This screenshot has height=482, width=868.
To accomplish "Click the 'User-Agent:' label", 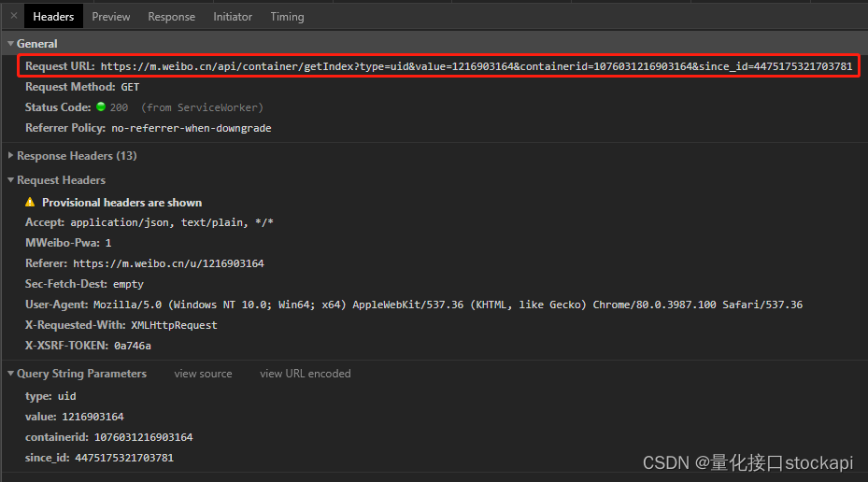I will pyautogui.click(x=56, y=305).
